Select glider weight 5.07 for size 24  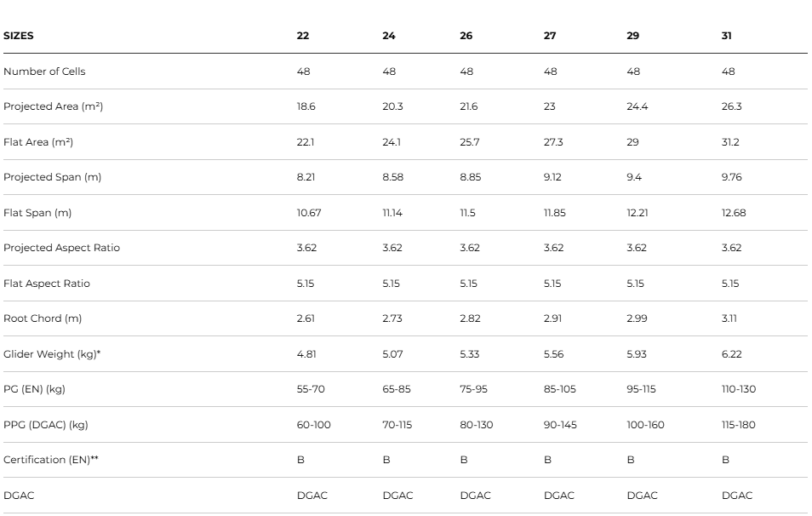click(392, 354)
